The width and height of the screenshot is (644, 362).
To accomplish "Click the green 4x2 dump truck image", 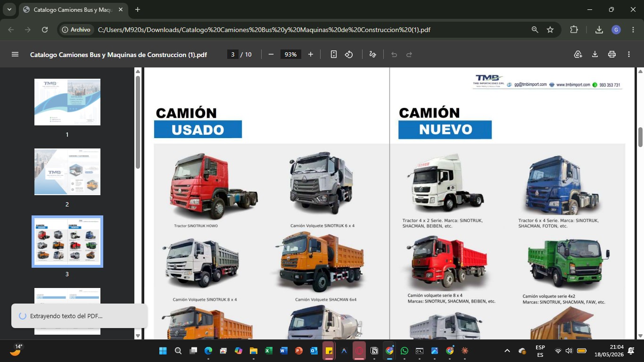I will click(x=569, y=264).
